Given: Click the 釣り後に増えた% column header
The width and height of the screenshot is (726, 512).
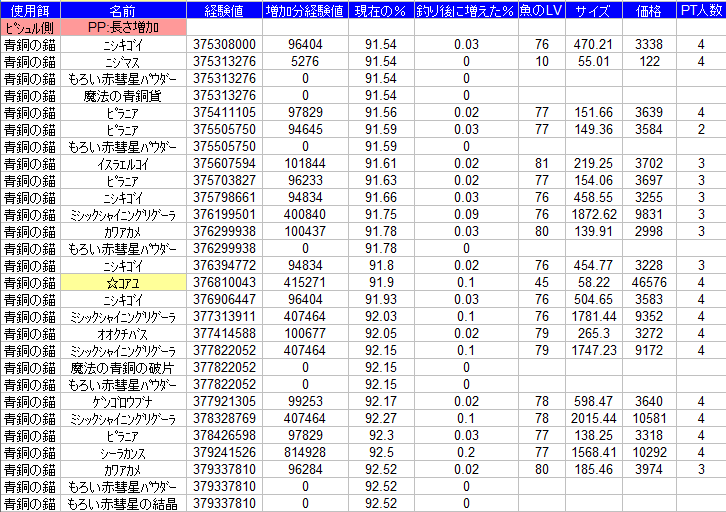Looking at the screenshot, I should (x=466, y=9).
